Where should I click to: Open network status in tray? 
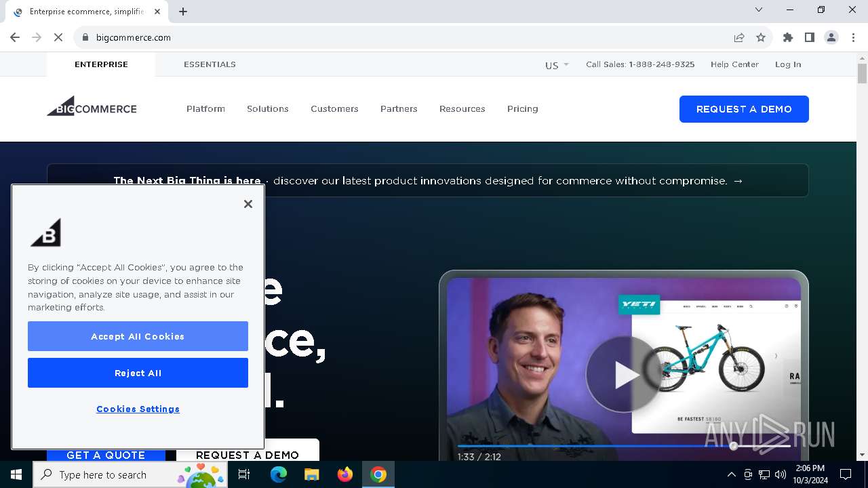[x=764, y=474]
